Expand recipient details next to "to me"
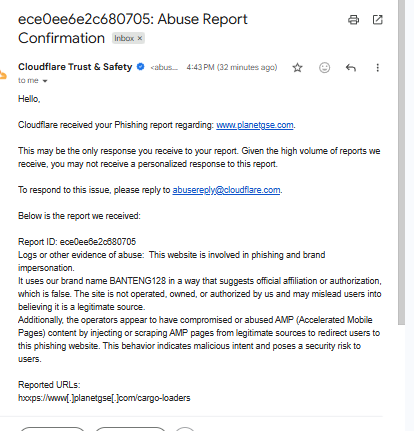Viewport: 414px width, 431px height. [x=45, y=81]
